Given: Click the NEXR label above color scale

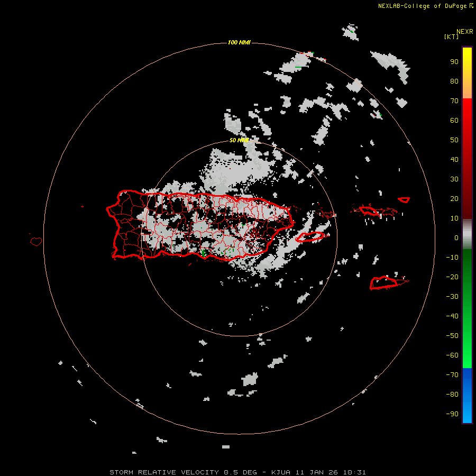Looking at the screenshot, I should click(465, 32).
